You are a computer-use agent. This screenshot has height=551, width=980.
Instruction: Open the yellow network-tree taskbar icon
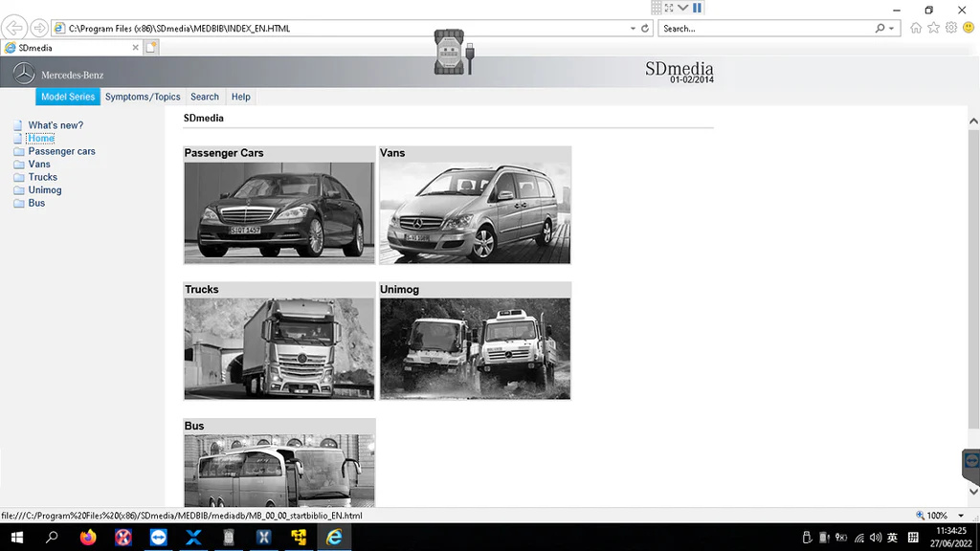click(299, 538)
